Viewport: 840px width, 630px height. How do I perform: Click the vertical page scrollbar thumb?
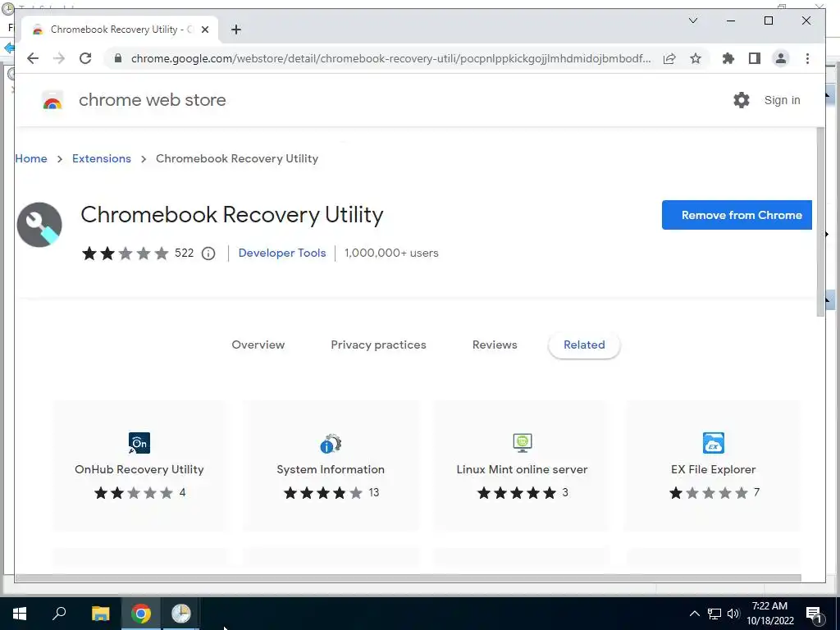coord(820,221)
